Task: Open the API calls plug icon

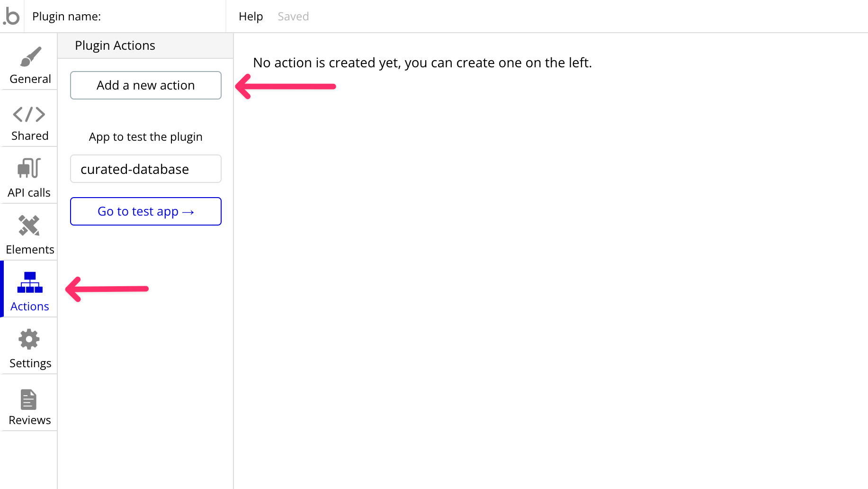Action: (29, 168)
